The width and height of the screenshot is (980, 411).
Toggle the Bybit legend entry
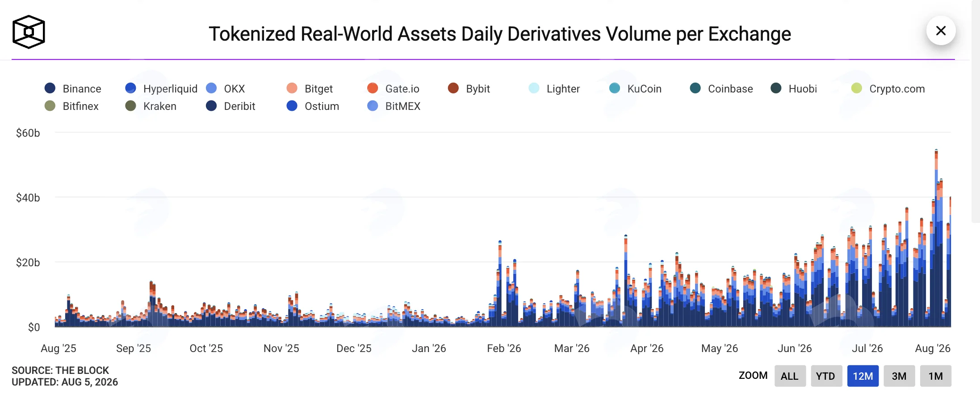[469, 88]
